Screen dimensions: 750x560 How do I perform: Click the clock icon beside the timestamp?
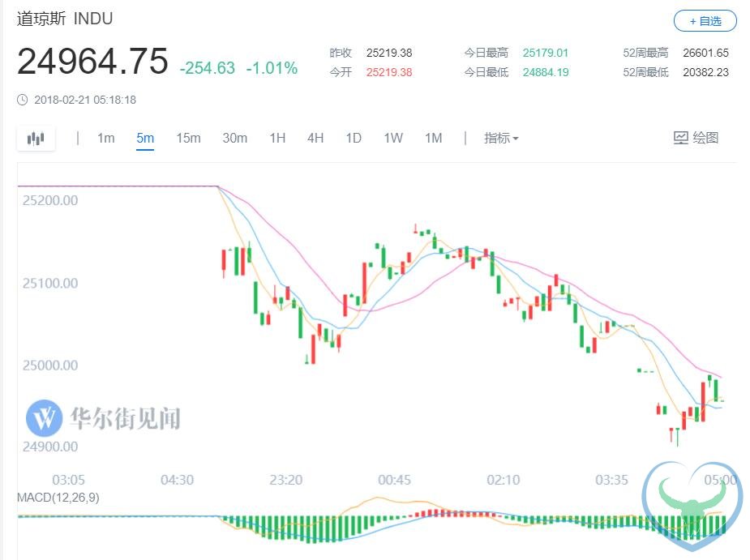tap(23, 100)
